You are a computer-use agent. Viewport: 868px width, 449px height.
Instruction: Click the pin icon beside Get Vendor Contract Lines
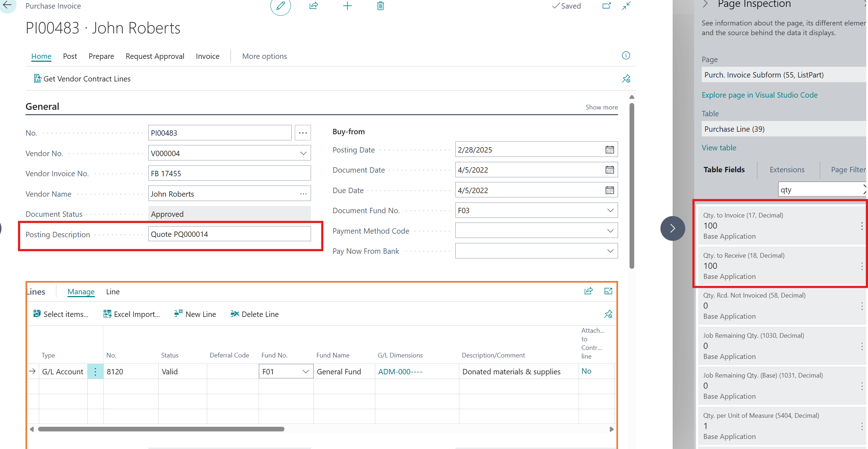(626, 79)
